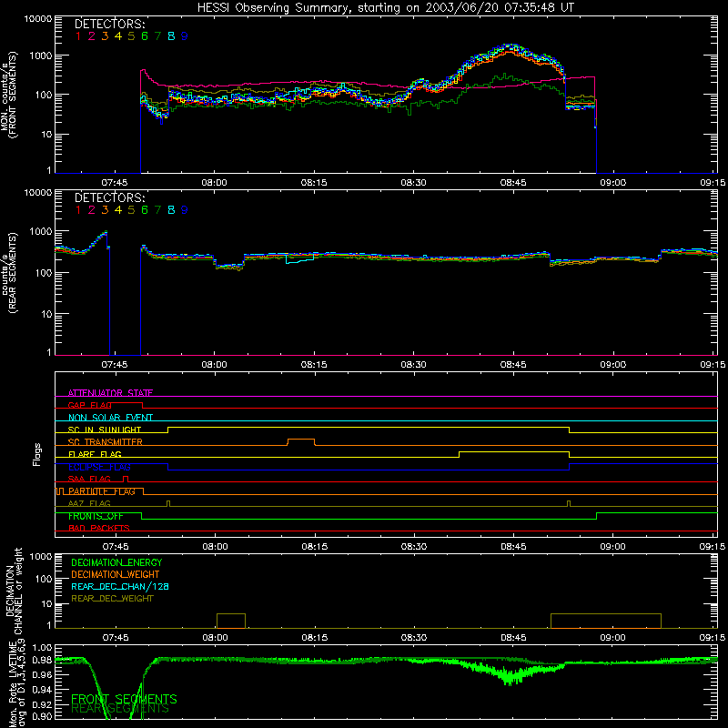Click detector number 4 in front segments legend
Screen dimensions: 728x728
118,36
